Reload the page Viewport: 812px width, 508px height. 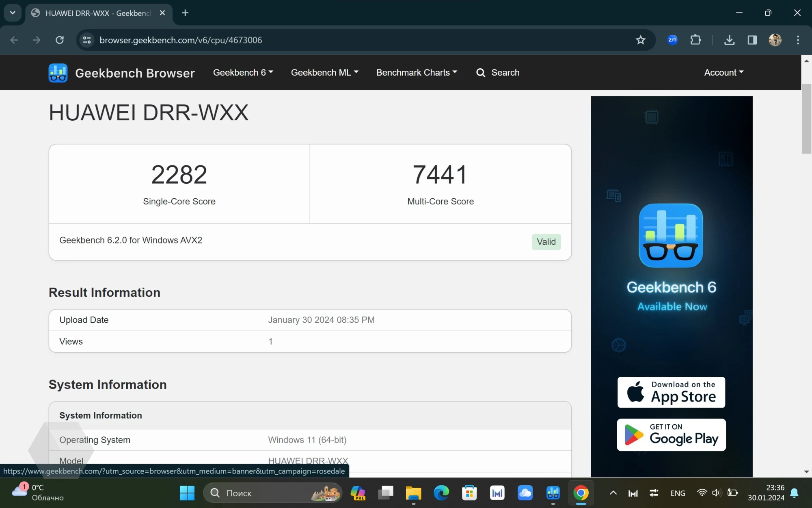pyautogui.click(x=60, y=40)
